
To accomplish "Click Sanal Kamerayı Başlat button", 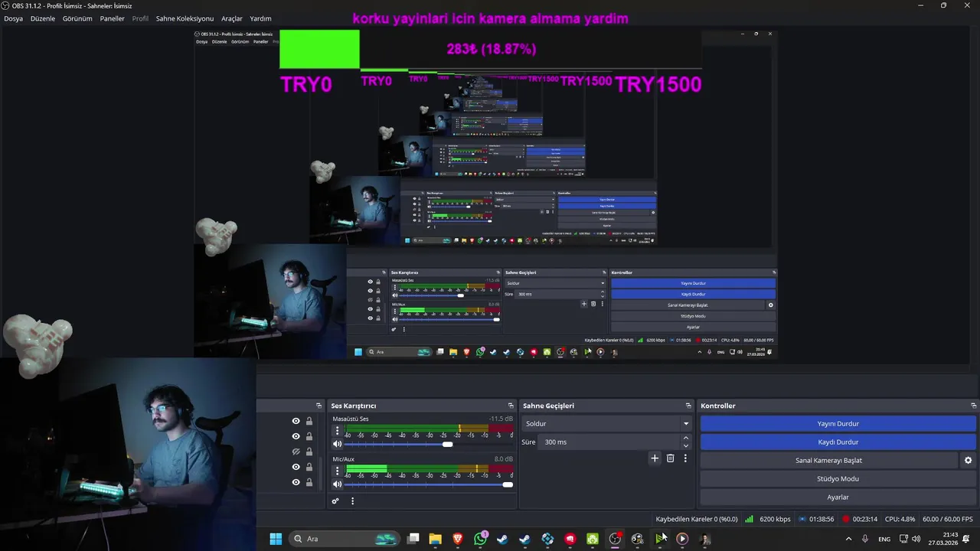I will [x=828, y=460].
